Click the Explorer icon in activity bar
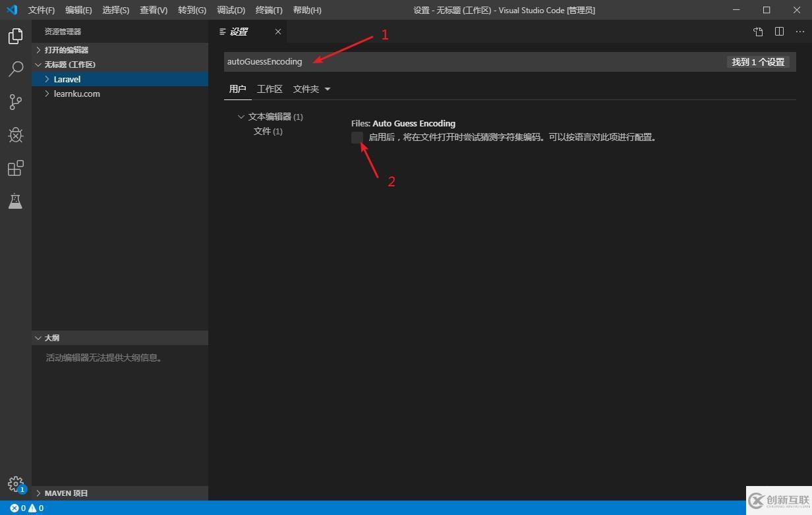This screenshot has height=515, width=812. pos(15,36)
